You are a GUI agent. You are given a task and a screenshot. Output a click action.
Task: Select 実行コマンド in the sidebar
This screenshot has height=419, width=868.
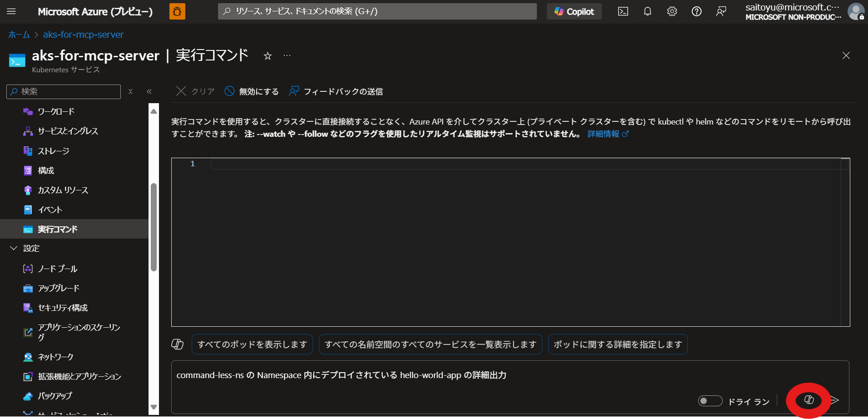tap(74, 229)
